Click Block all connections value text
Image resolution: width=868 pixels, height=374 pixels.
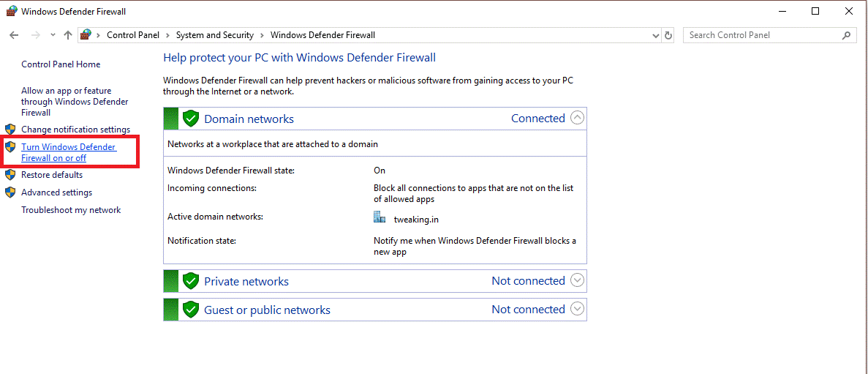474,193
